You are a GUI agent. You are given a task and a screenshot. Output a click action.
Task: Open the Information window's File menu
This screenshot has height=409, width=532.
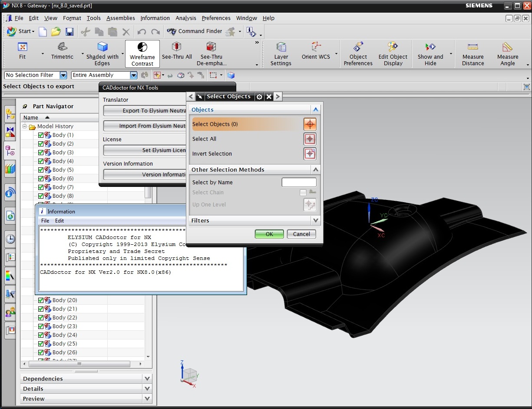[45, 221]
